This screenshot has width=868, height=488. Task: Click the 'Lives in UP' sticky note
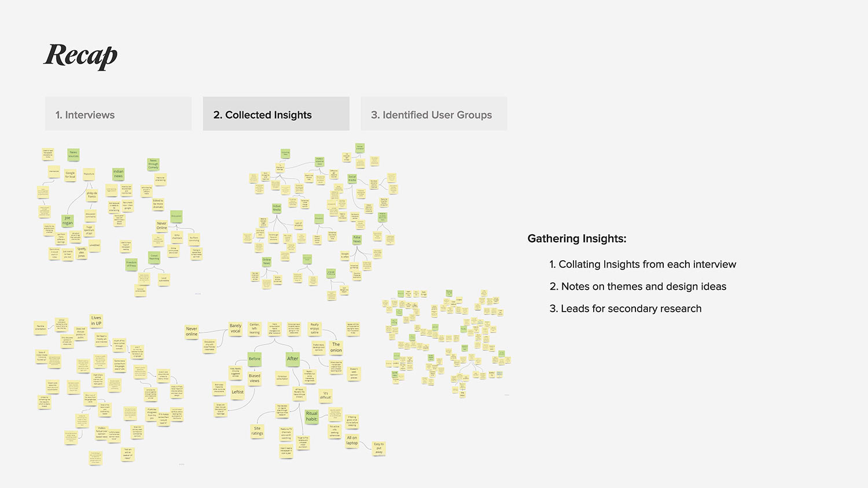[x=96, y=320]
